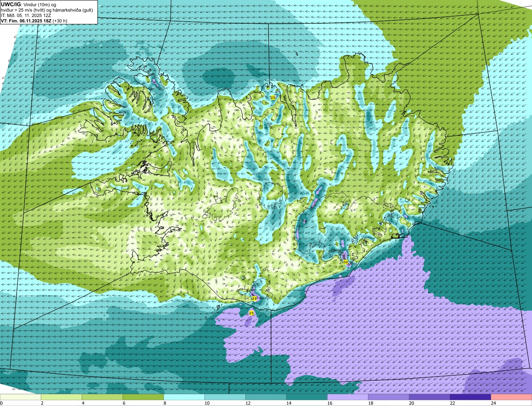Pick the 8–10 m/s pale cyan legend swatch
The height and width of the screenshot is (406, 532).
[185, 397]
